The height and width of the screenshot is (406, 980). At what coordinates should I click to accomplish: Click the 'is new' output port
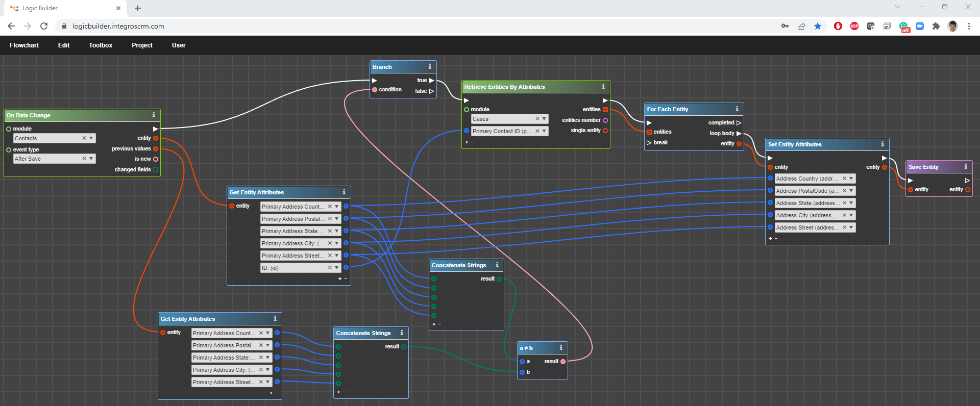pos(156,159)
